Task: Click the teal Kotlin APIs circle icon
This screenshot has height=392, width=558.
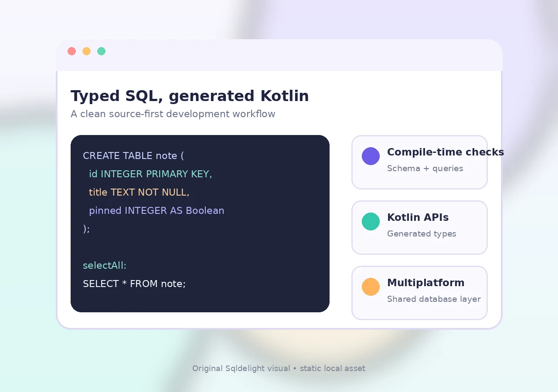Action: point(371,222)
